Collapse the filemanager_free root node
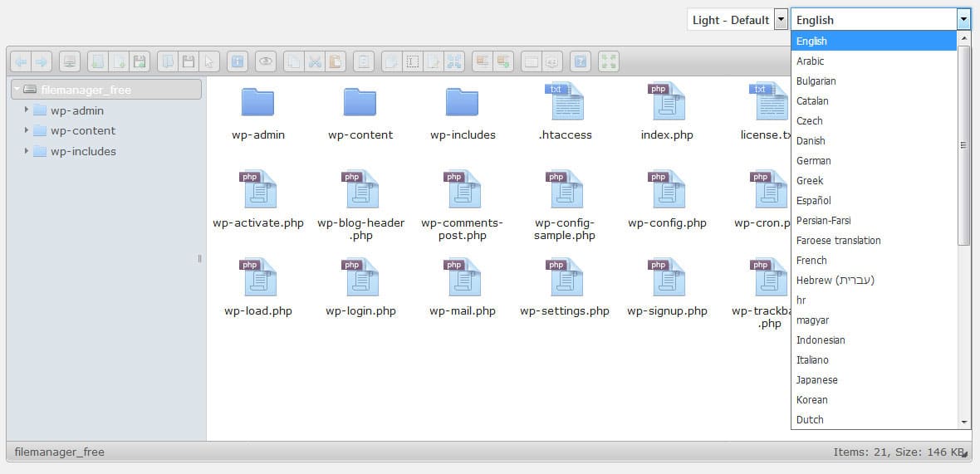980x474 pixels. click(x=17, y=89)
